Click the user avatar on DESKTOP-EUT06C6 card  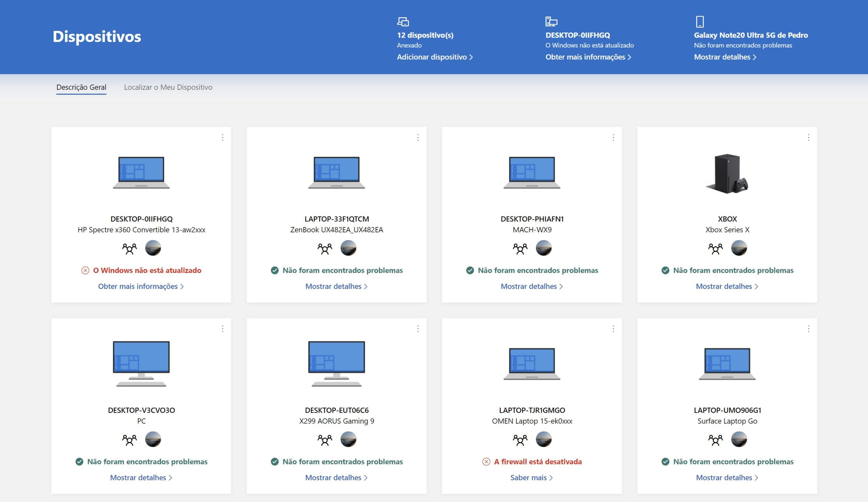coord(348,439)
